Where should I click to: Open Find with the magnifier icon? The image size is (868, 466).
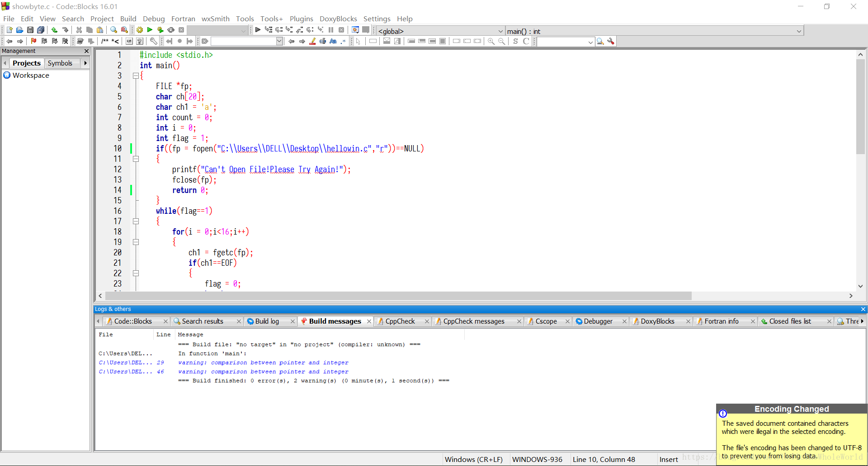(x=113, y=30)
